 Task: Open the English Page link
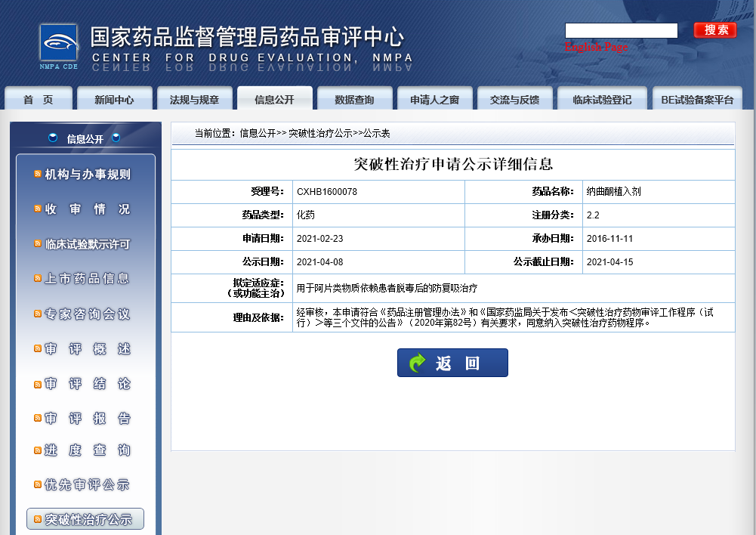pyautogui.click(x=596, y=47)
